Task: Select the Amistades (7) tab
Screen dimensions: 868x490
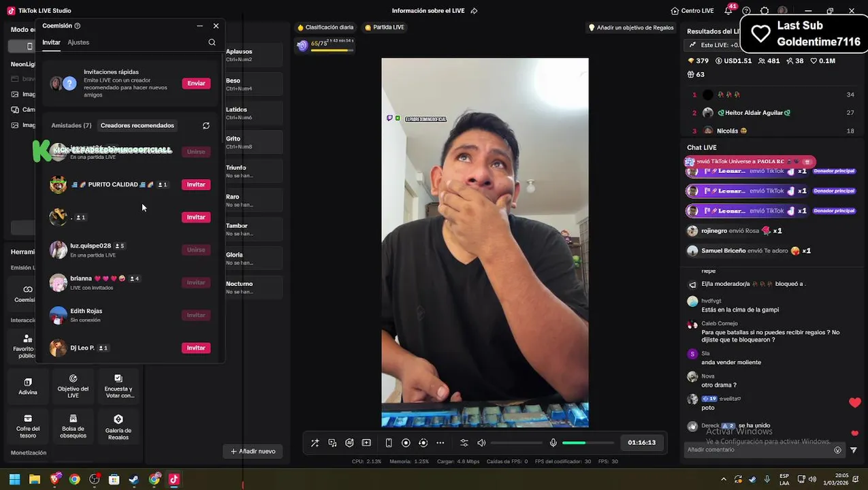Action: click(x=71, y=125)
